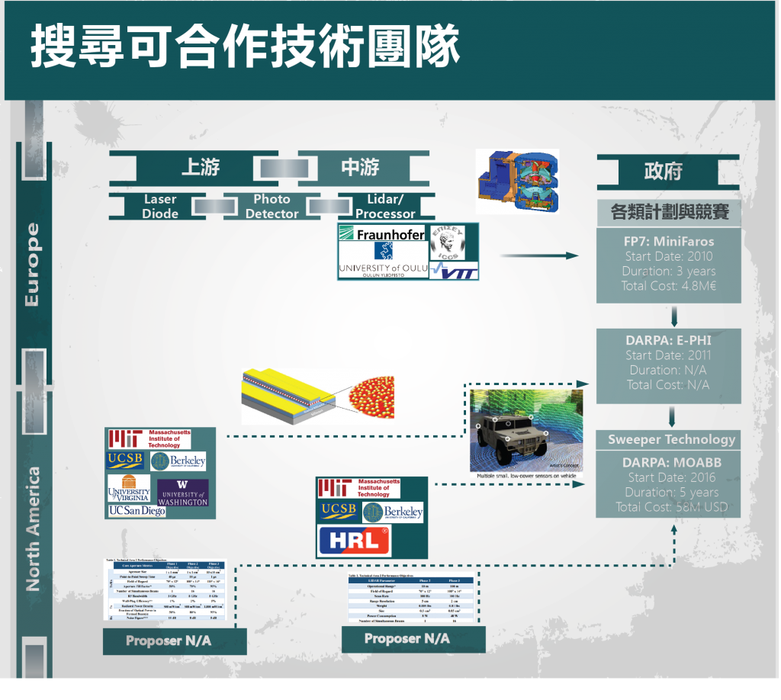Screen dimensions: 781x700
Task: Select the Sweeper Technology label
Action: click(x=671, y=440)
